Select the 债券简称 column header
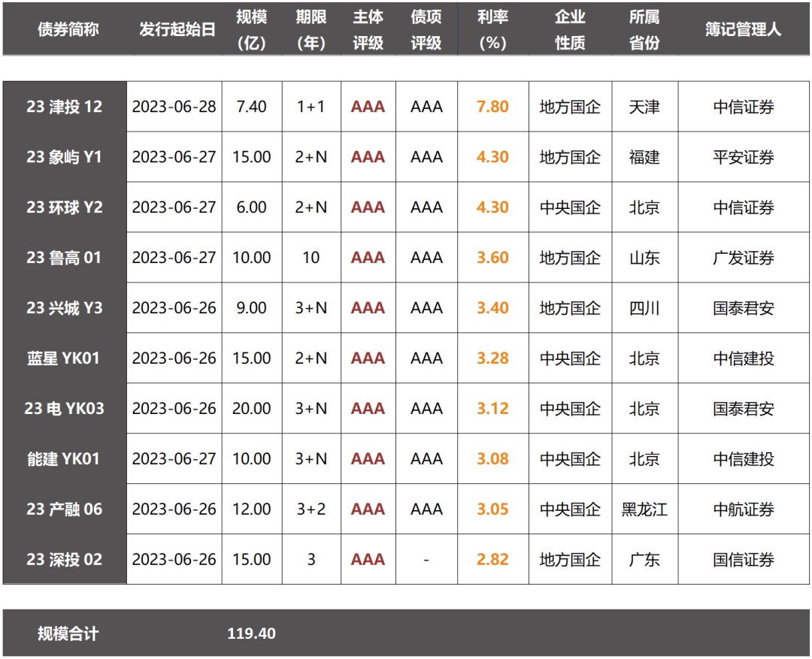The width and height of the screenshot is (812, 659). pos(68,29)
